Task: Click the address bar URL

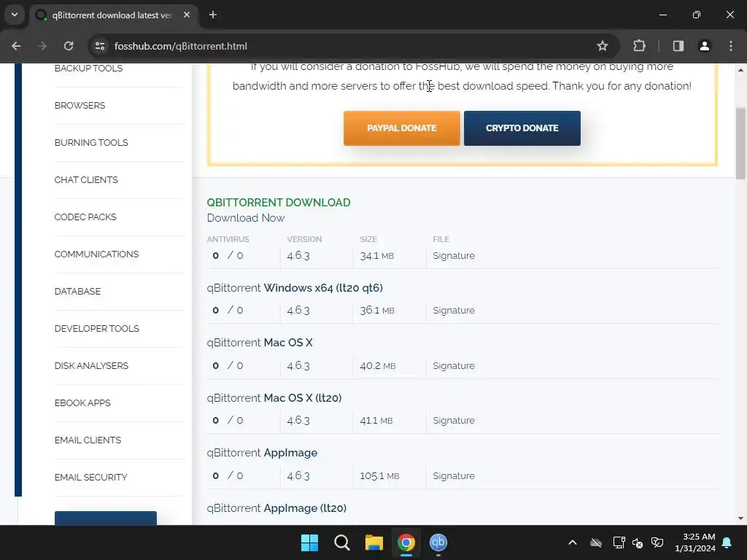Action: point(181,46)
